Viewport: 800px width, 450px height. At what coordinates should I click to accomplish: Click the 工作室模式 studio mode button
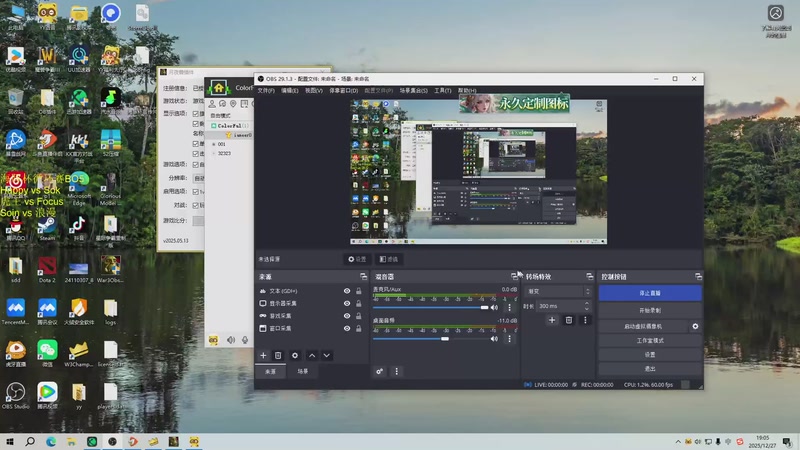(x=650, y=340)
